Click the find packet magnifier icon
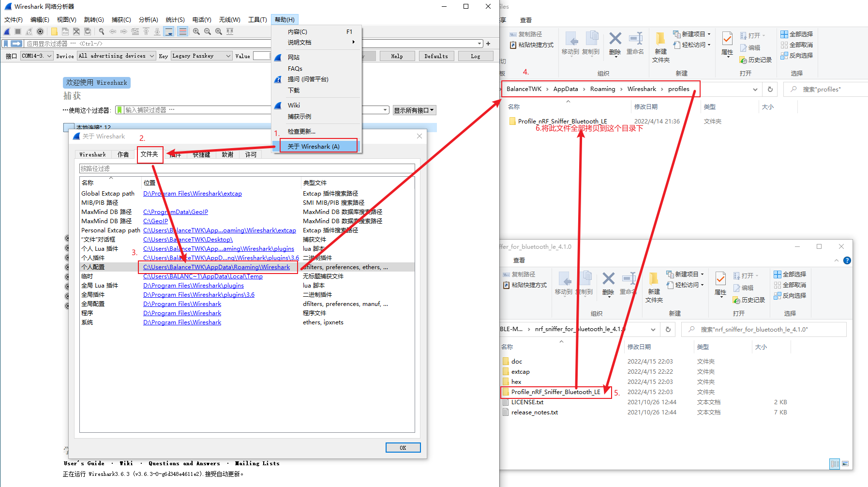Viewport: 868px width, 487px height. [102, 31]
